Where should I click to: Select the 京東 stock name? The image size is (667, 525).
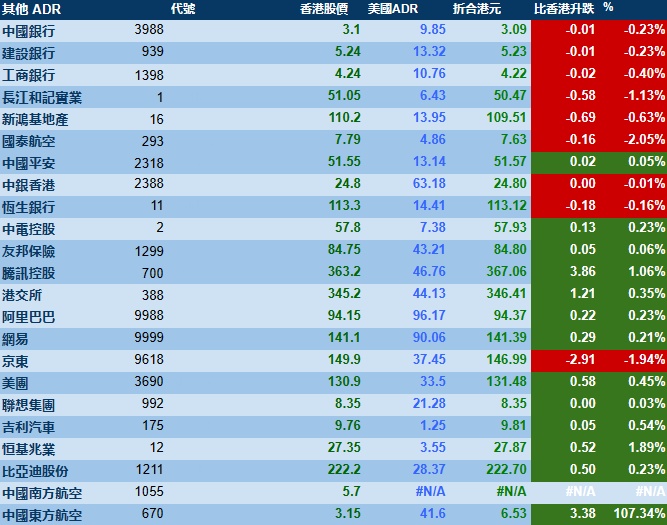(x=15, y=362)
